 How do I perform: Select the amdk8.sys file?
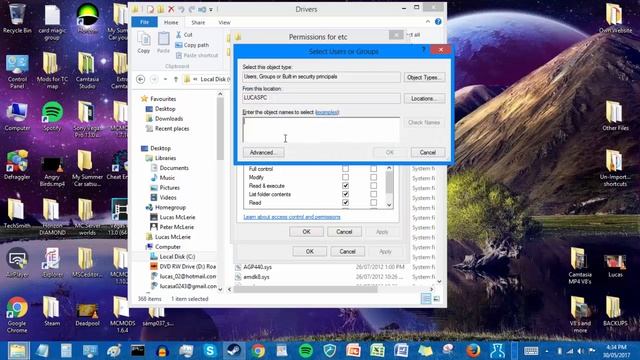pyautogui.click(x=256, y=277)
